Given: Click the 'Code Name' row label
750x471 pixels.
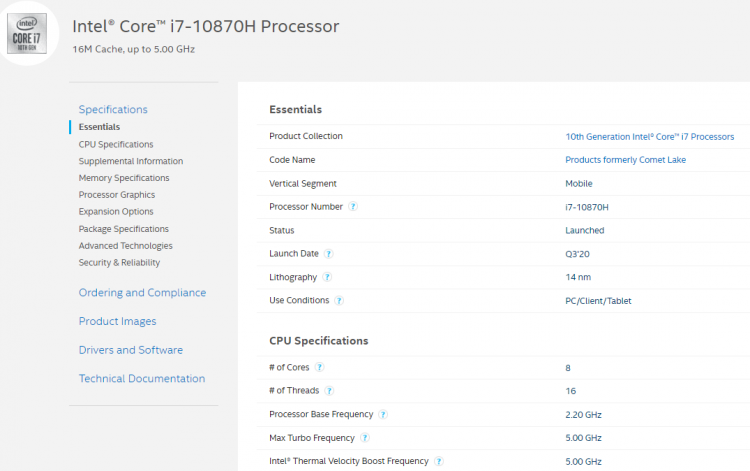Looking at the screenshot, I should pyautogui.click(x=292, y=160).
